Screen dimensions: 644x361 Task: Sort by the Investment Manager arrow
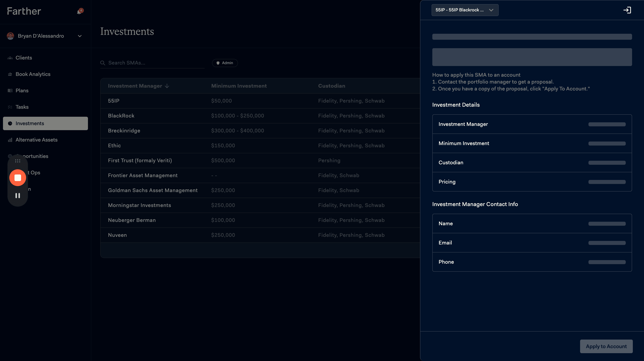pos(167,86)
